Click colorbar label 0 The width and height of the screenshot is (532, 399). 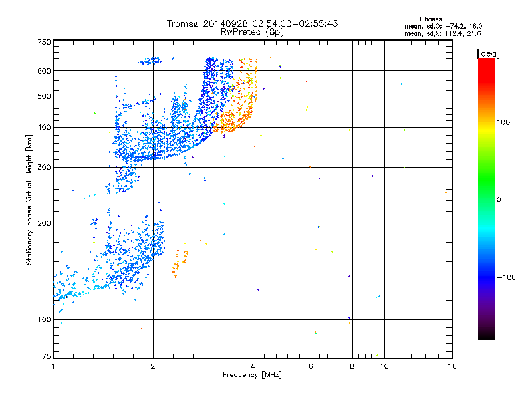pos(499,200)
